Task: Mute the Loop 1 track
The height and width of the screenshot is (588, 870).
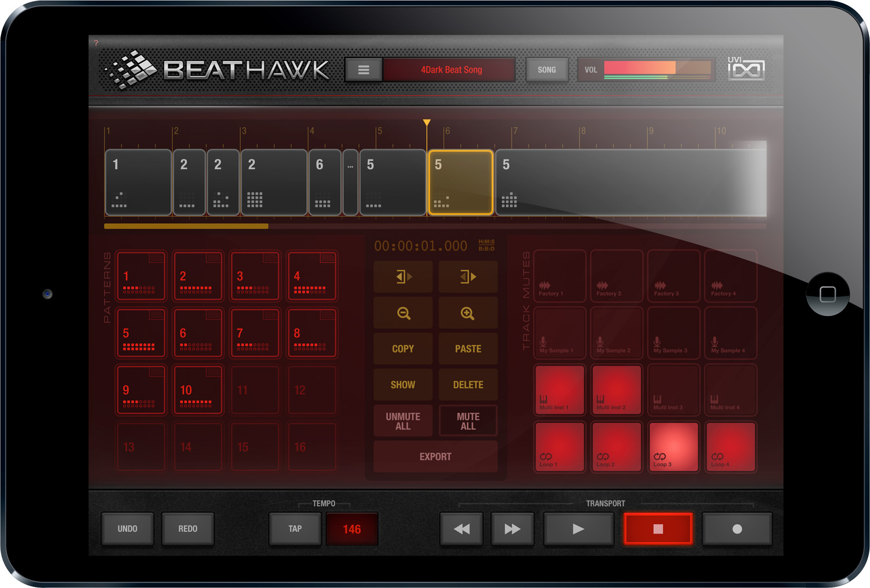Action: click(x=560, y=447)
